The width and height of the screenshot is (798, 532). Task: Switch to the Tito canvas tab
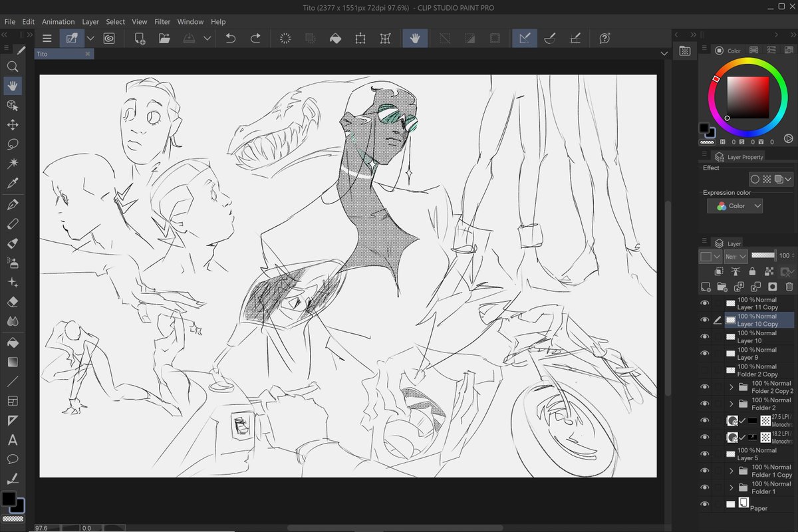[x=63, y=54]
